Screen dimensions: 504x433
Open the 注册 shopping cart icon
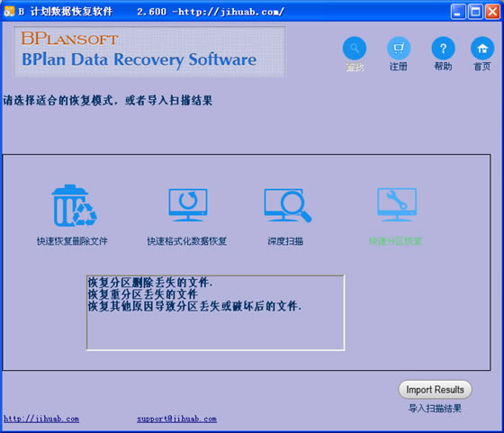coord(399,49)
